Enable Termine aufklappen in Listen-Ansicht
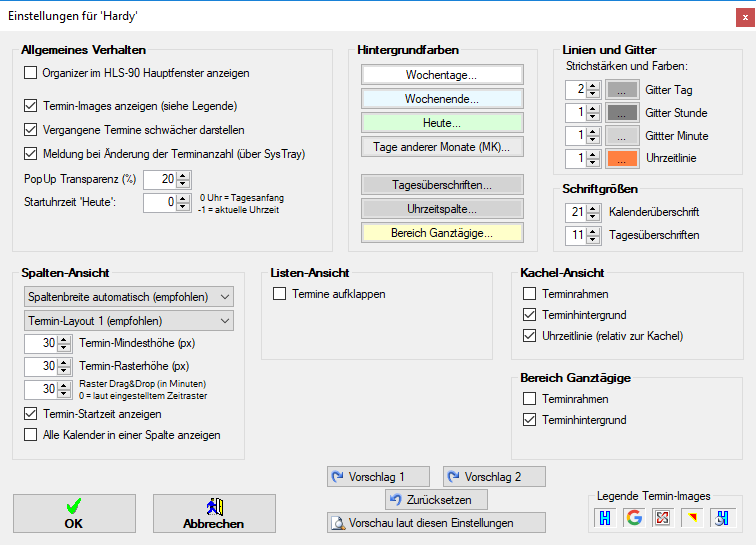 pos(280,294)
